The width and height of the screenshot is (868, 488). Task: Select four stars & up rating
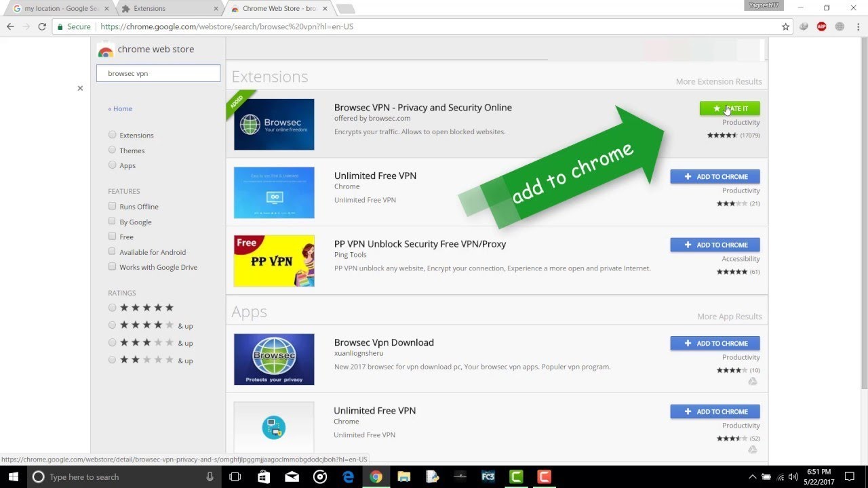(x=113, y=325)
